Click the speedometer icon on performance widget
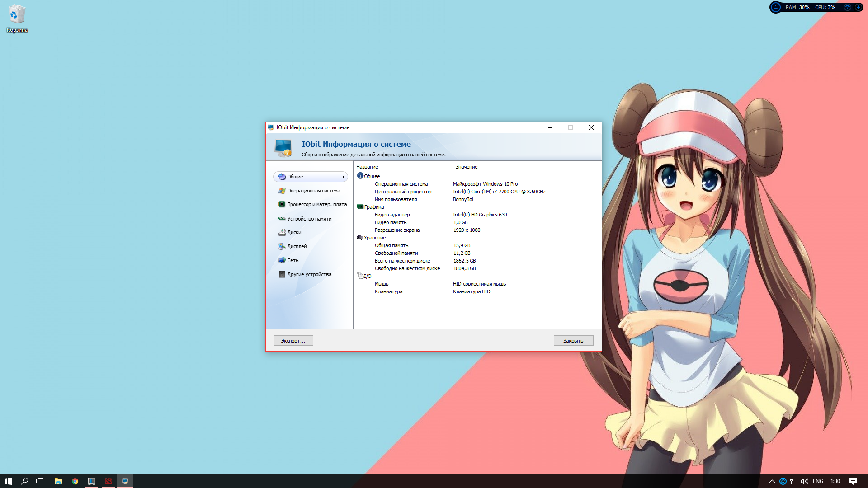This screenshot has width=868, height=488. 848,7
